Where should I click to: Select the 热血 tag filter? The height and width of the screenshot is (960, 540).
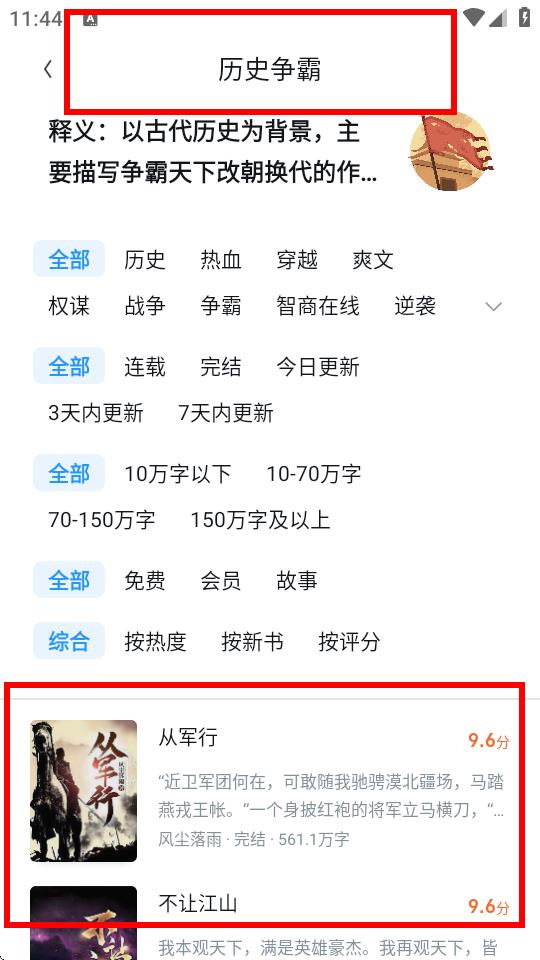point(221,260)
